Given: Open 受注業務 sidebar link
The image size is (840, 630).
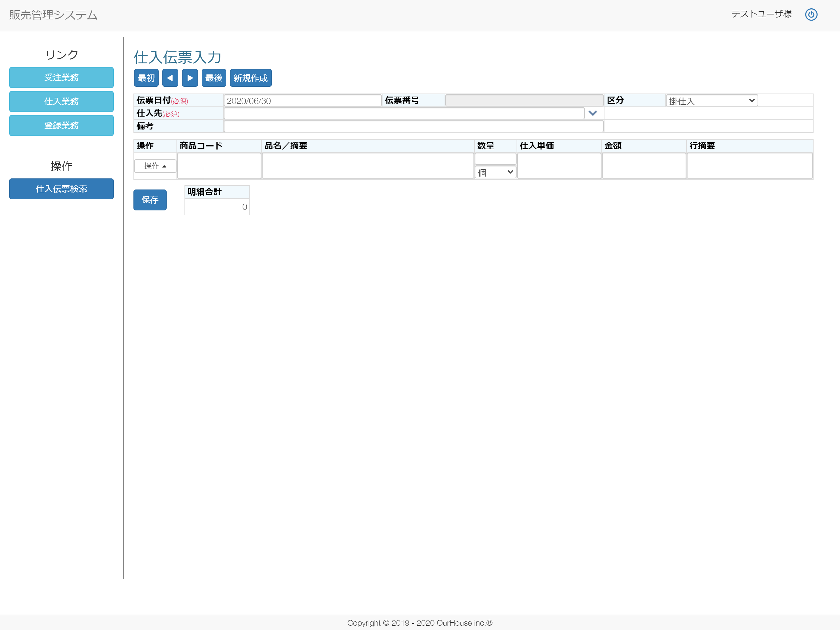Looking at the screenshot, I should tap(61, 78).
